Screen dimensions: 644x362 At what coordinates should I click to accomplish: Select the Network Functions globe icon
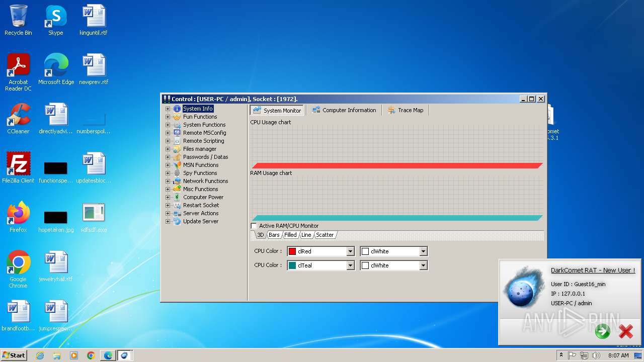177,181
